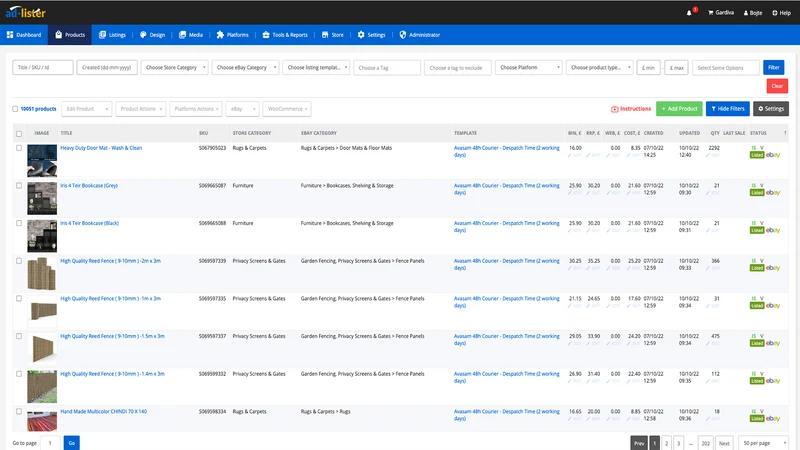Open Tools & Reports menu
The height and width of the screenshot is (450, 800).
click(285, 35)
